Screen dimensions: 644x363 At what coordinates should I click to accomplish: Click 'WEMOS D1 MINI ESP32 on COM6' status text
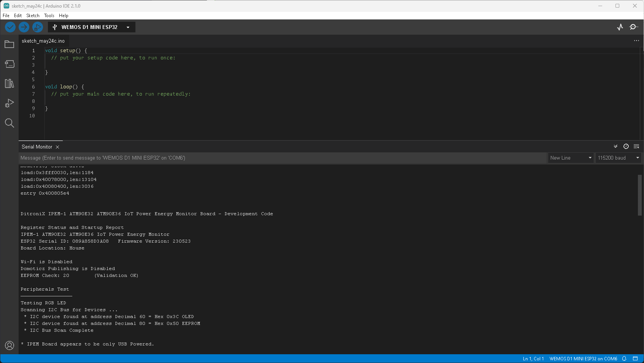pos(583,358)
